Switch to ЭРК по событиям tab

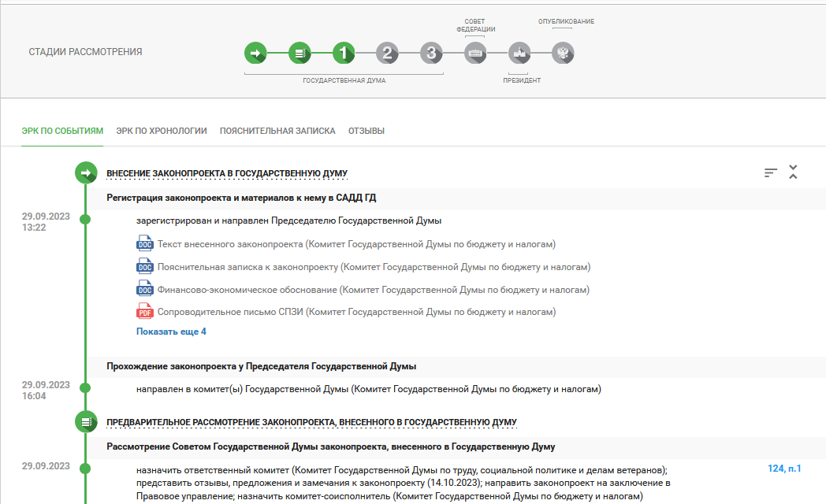62,131
